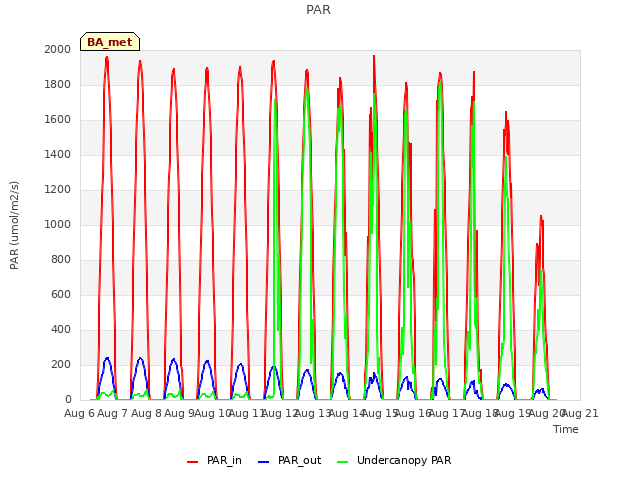Click the y-axis label PAR (umol/m2/s)
640x480 pixels.
[14, 225]
